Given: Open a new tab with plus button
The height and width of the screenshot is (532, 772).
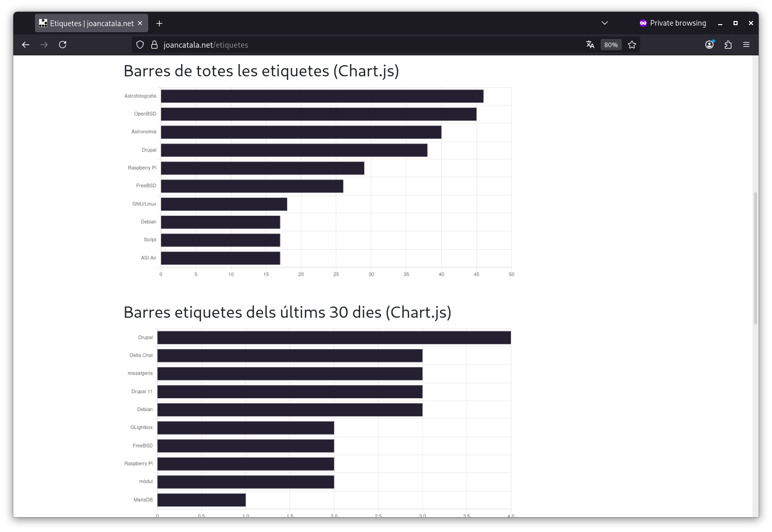Looking at the screenshot, I should point(159,23).
